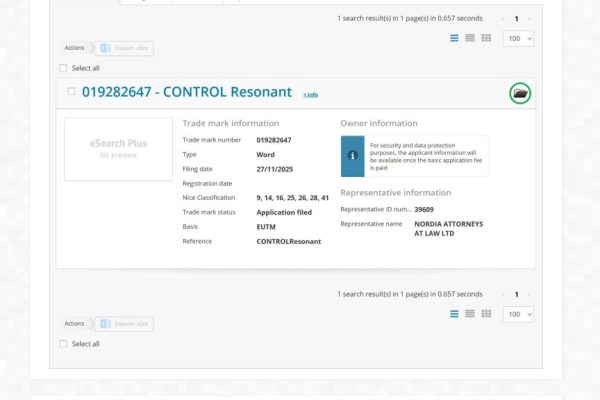
Task: Click page number 1 in top pagination
Action: [516, 18]
